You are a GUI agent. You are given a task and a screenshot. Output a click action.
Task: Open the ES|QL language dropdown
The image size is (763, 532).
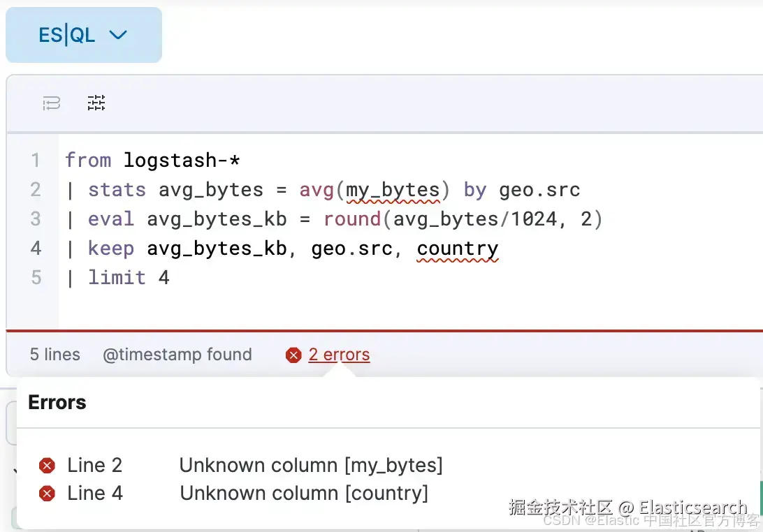[x=83, y=35]
